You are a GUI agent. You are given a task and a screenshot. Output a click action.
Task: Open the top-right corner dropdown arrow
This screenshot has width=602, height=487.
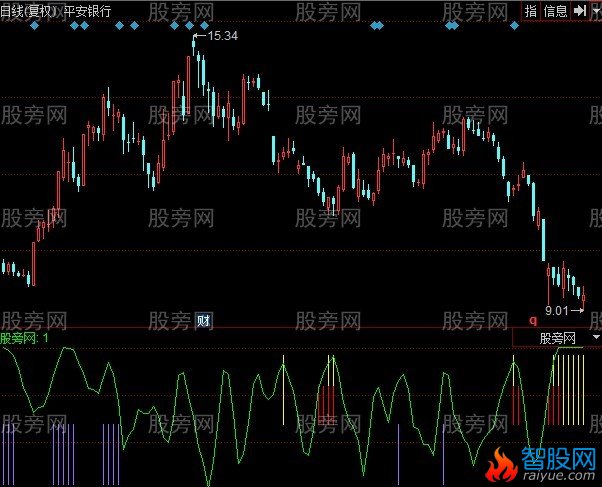point(596,11)
